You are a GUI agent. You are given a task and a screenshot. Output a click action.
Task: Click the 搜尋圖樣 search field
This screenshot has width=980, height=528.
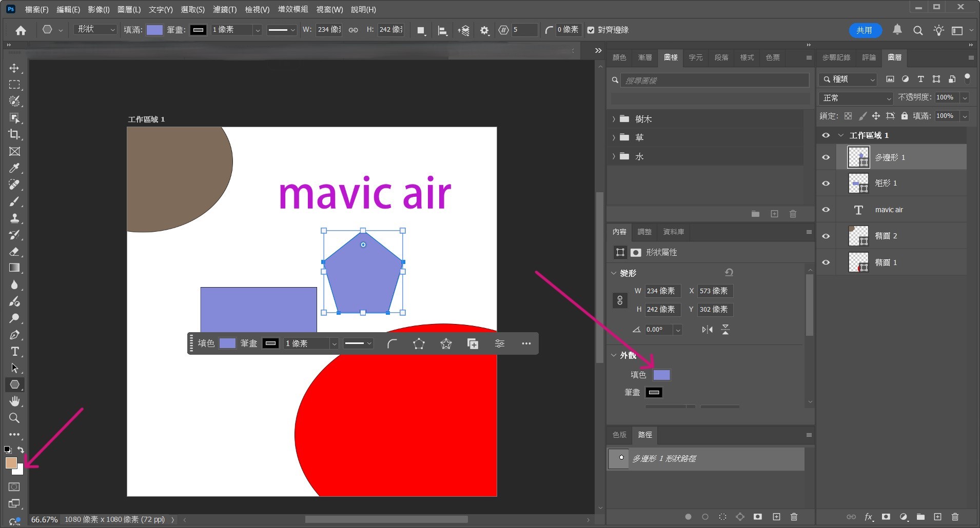pyautogui.click(x=714, y=80)
